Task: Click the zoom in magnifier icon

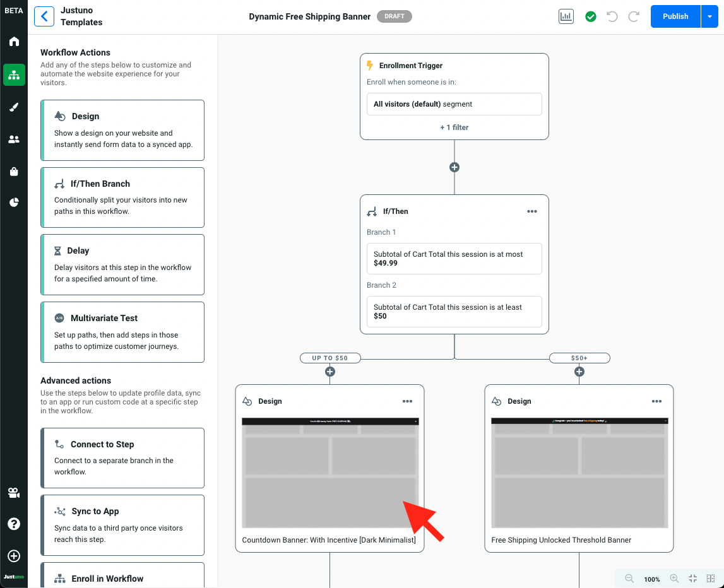Action: point(674,579)
